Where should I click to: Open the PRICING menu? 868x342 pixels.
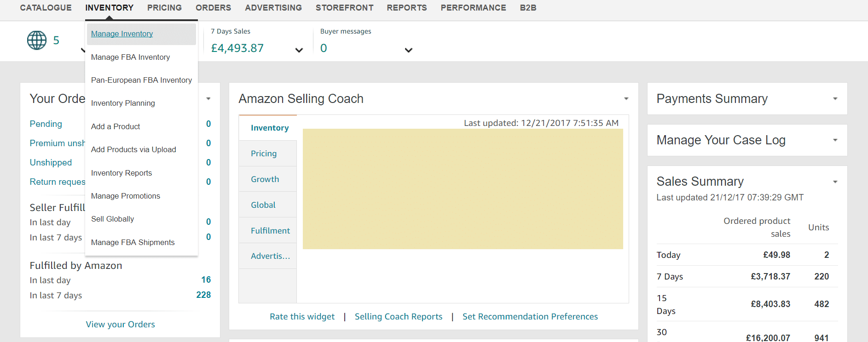pyautogui.click(x=165, y=8)
